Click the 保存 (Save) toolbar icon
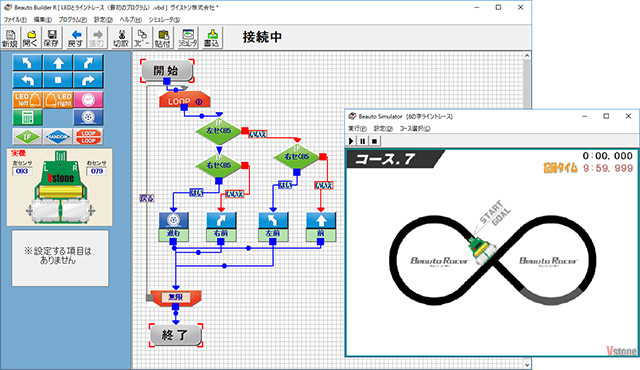The width and height of the screenshot is (640, 370). pyautogui.click(x=51, y=38)
